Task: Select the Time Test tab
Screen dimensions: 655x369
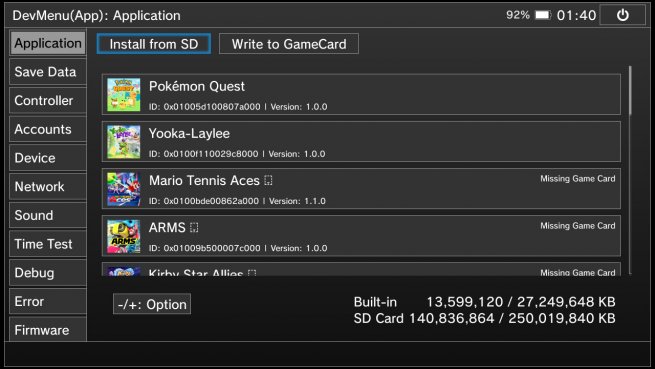Action: pos(48,244)
